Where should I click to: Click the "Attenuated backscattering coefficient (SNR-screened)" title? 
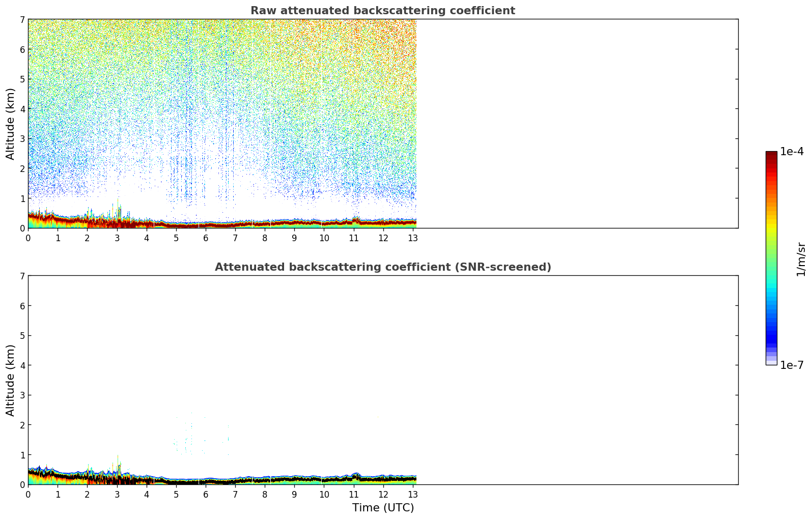pos(383,267)
